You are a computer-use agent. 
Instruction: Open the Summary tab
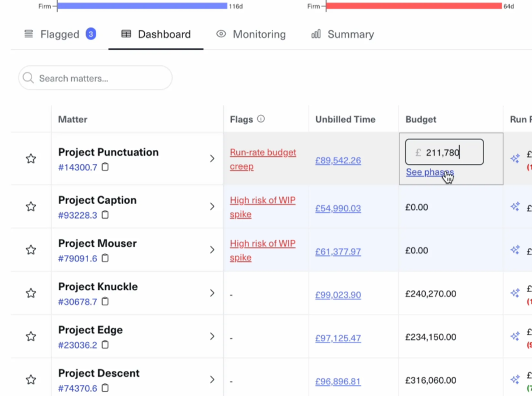pyautogui.click(x=342, y=34)
